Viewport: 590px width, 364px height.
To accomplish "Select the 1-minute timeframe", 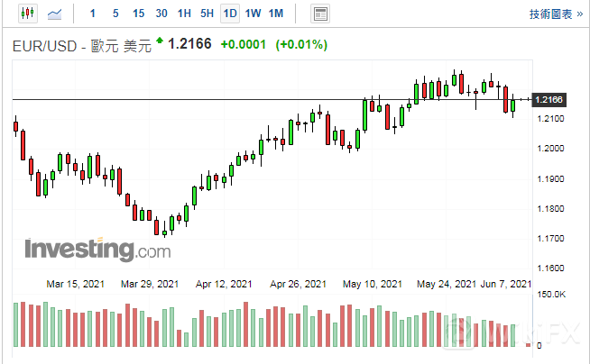I will (x=93, y=14).
